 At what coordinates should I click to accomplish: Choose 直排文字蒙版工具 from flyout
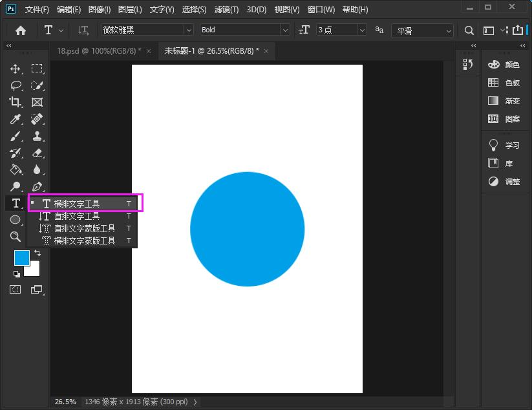[x=83, y=228]
